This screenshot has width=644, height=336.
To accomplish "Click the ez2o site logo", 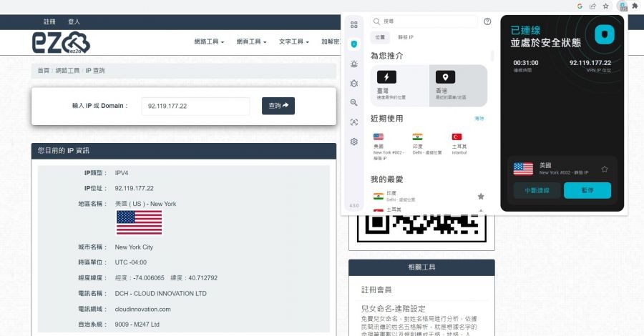I will pyautogui.click(x=61, y=42).
